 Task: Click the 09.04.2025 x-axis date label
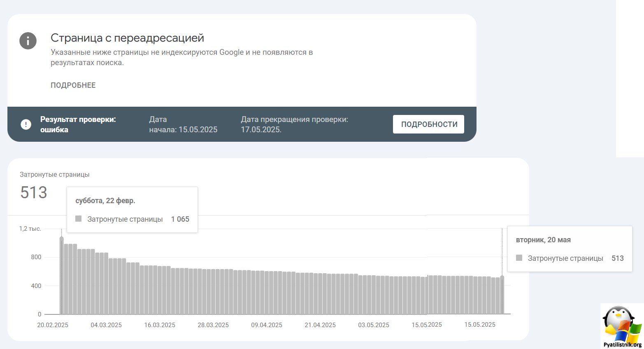pyautogui.click(x=267, y=325)
